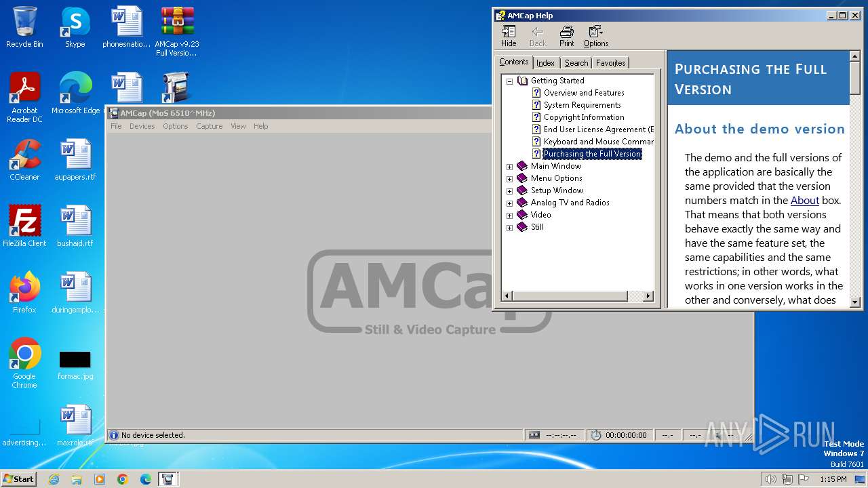The width and height of the screenshot is (868, 488).
Task: Click the Back arrow in AMCap Help
Action: (538, 37)
